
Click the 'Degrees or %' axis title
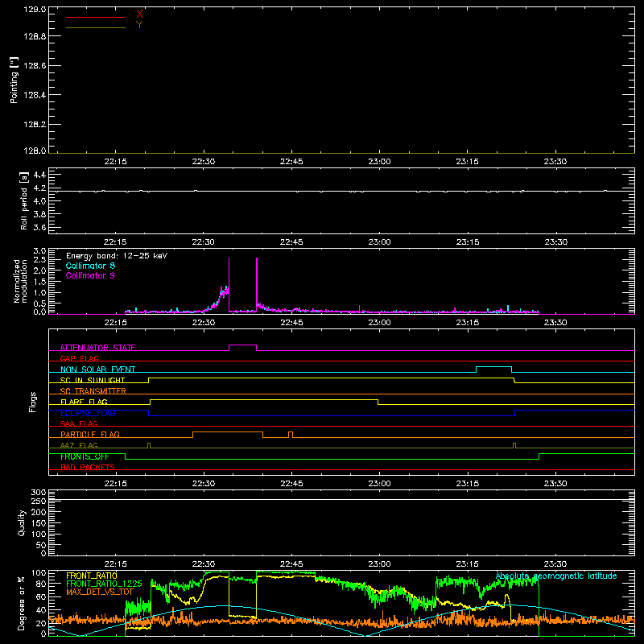coord(21,603)
